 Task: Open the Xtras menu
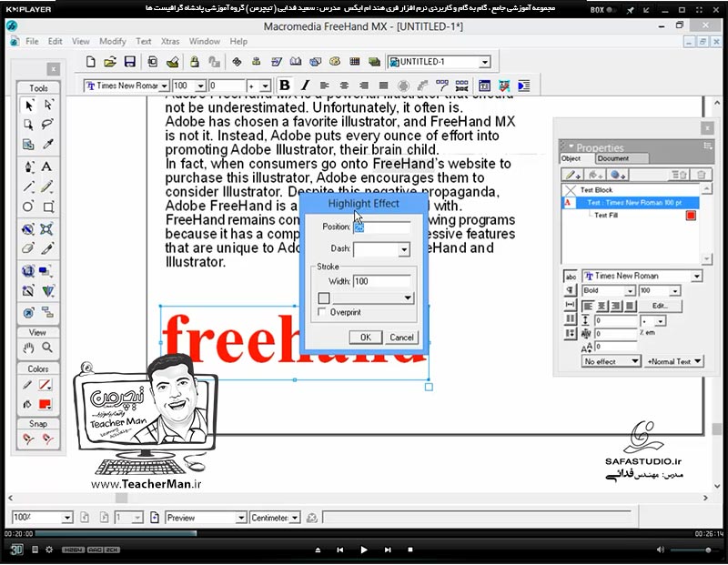click(x=170, y=41)
